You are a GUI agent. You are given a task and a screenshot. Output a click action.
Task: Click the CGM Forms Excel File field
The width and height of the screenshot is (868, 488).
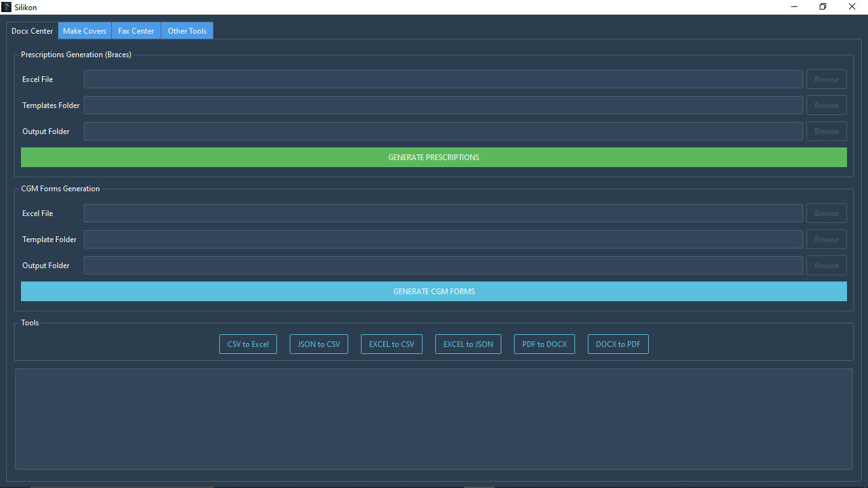pos(444,213)
